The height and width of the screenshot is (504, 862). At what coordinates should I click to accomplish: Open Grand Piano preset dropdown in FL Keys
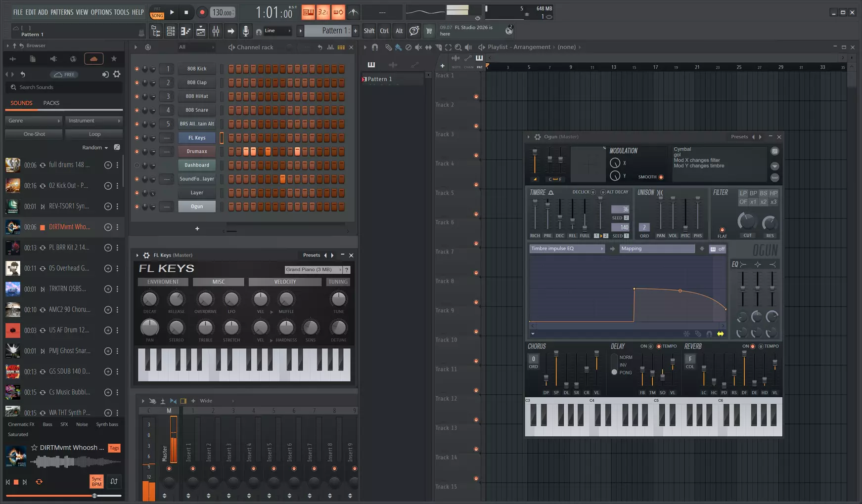tap(314, 270)
